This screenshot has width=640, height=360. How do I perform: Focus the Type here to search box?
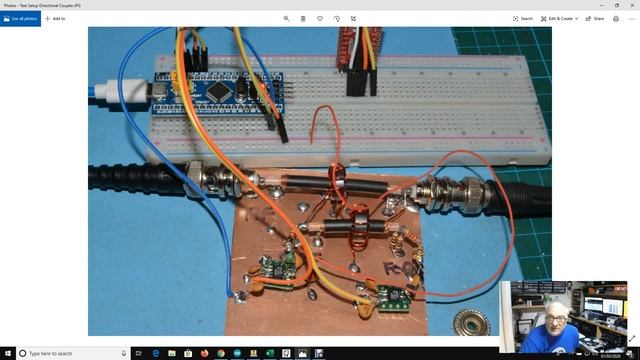pos(73,353)
